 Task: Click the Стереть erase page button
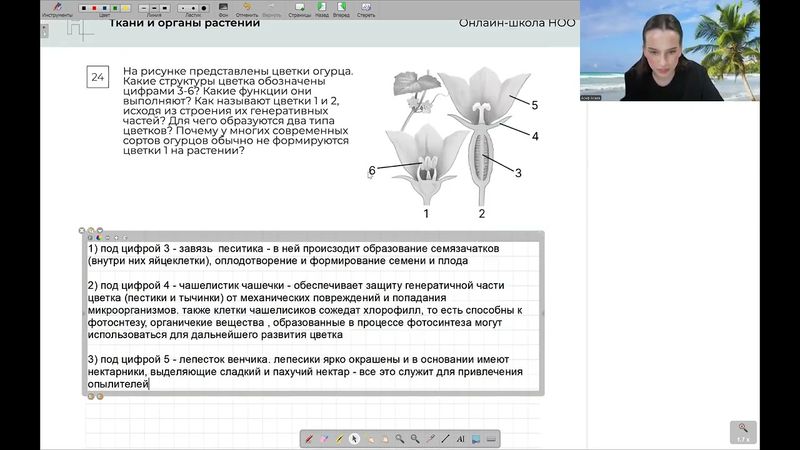(x=366, y=9)
